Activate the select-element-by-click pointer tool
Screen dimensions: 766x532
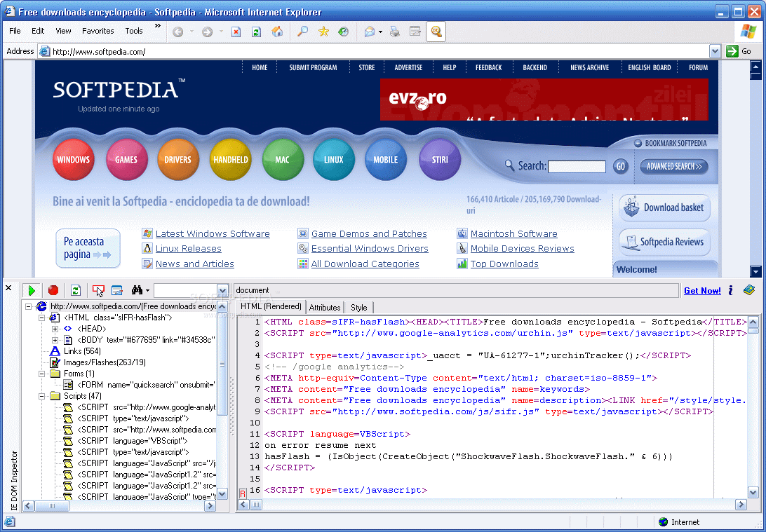98,290
